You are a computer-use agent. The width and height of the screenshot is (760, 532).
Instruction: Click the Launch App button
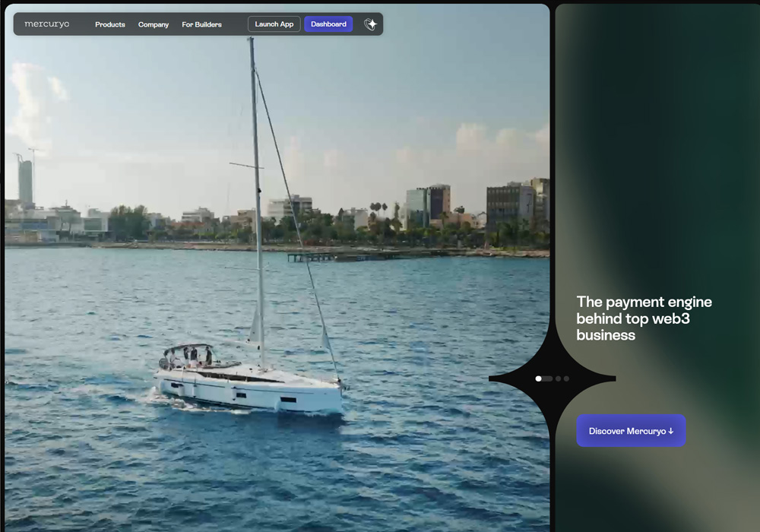pyautogui.click(x=274, y=24)
